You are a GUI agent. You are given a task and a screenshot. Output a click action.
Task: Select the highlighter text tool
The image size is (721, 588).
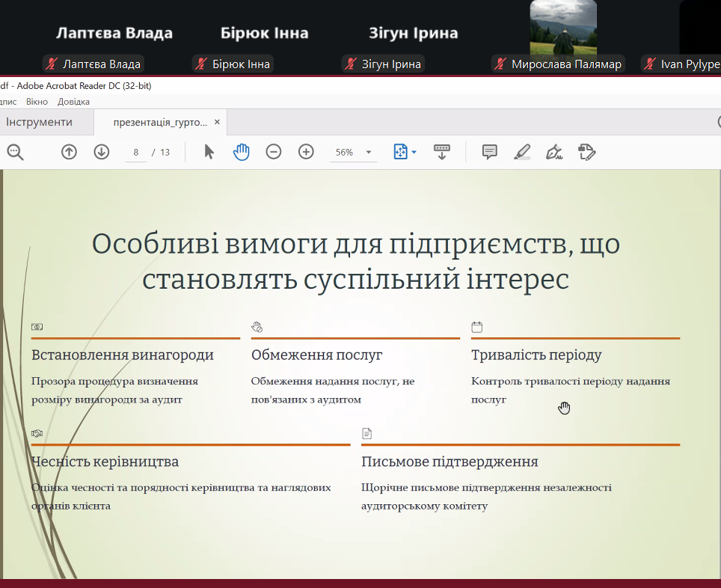(522, 152)
